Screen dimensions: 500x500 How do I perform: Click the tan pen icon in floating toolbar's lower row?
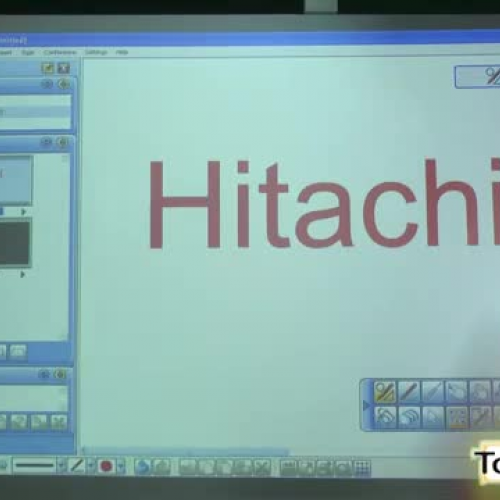[480, 417]
